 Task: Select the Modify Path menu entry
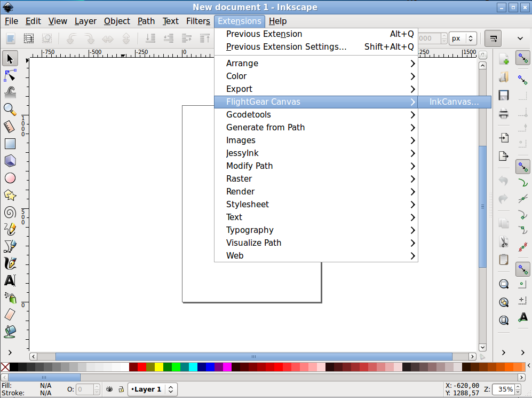click(x=316, y=166)
